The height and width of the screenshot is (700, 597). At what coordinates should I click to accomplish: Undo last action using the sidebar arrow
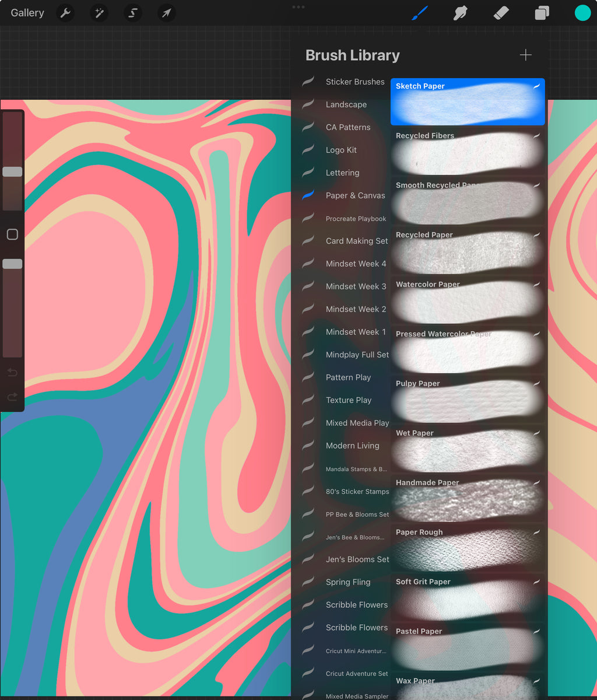[12, 372]
